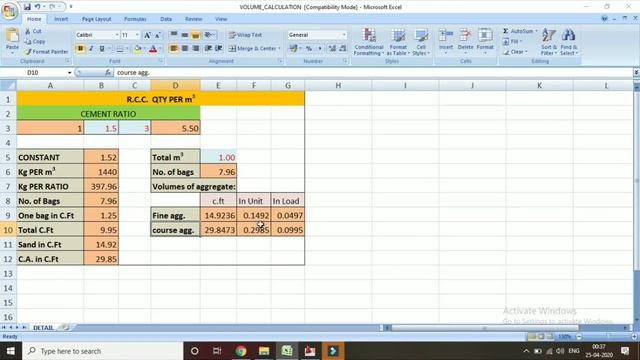Switch to the Insert ribbon tab
Image resolution: width=640 pixels, height=360 pixels.
tap(61, 19)
